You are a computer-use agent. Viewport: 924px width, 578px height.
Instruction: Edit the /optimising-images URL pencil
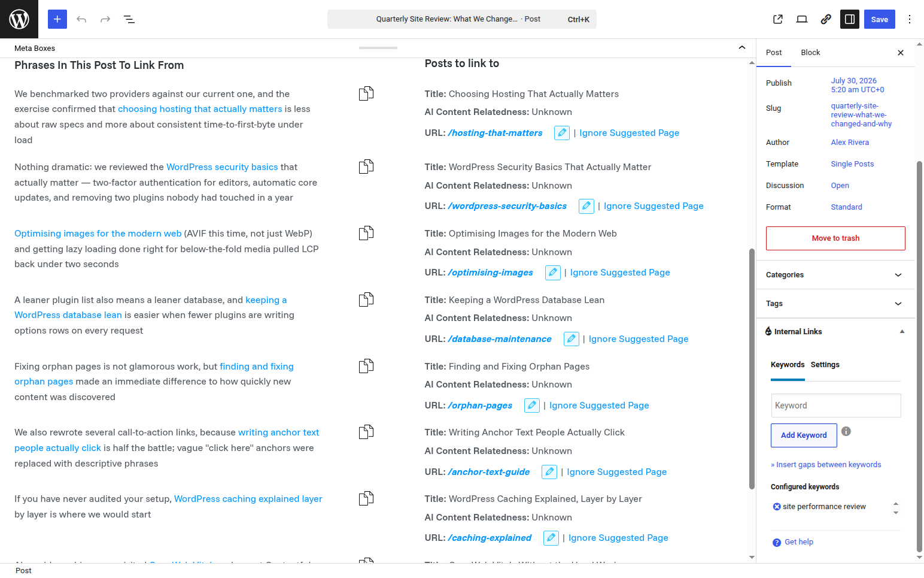click(553, 273)
